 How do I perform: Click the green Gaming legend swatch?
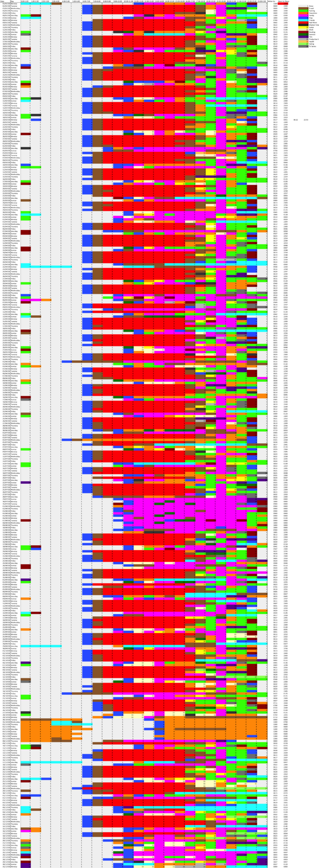coord(303,11)
